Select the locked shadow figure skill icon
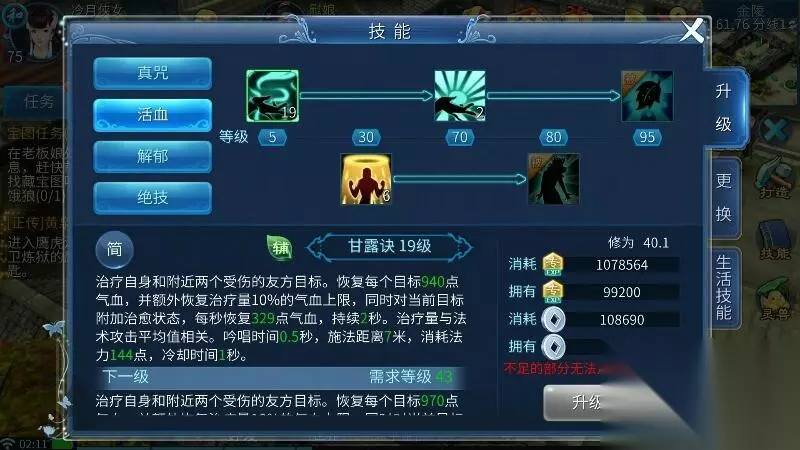This screenshot has height=450, width=800. coord(554,179)
